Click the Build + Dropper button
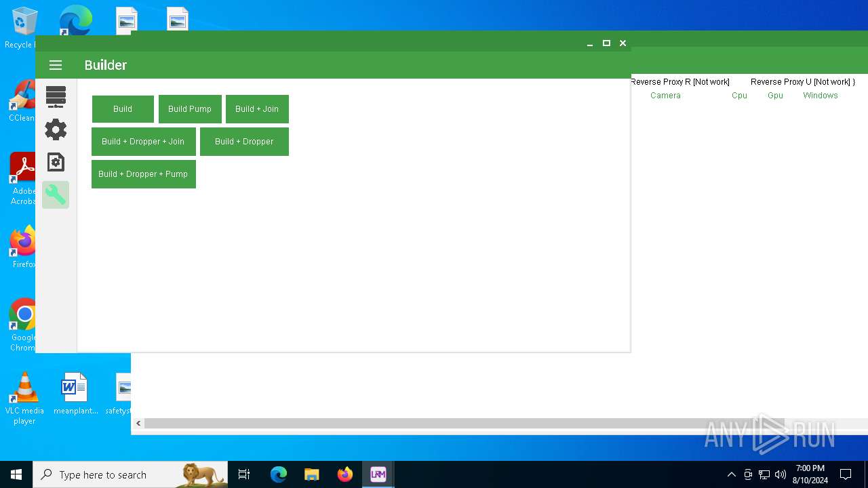 [244, 142]
